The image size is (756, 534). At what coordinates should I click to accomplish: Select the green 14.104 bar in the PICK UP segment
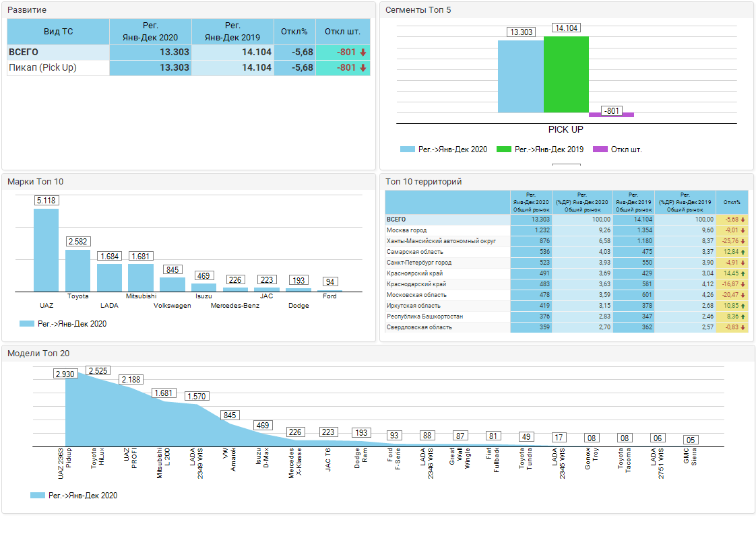566,75
